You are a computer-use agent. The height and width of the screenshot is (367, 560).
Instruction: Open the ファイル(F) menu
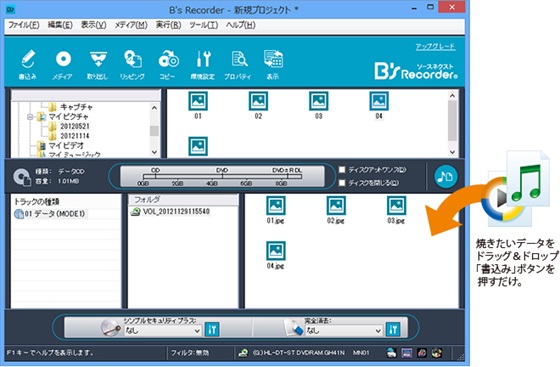[24, 25]
